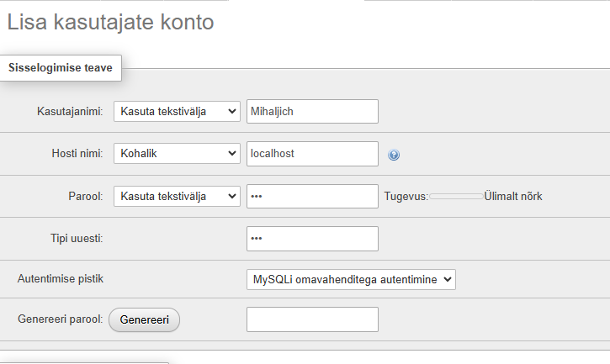Click the Genereeri button
Viewport: 610px width, 364px height.
pyautogui.click(x=145, y=319)
